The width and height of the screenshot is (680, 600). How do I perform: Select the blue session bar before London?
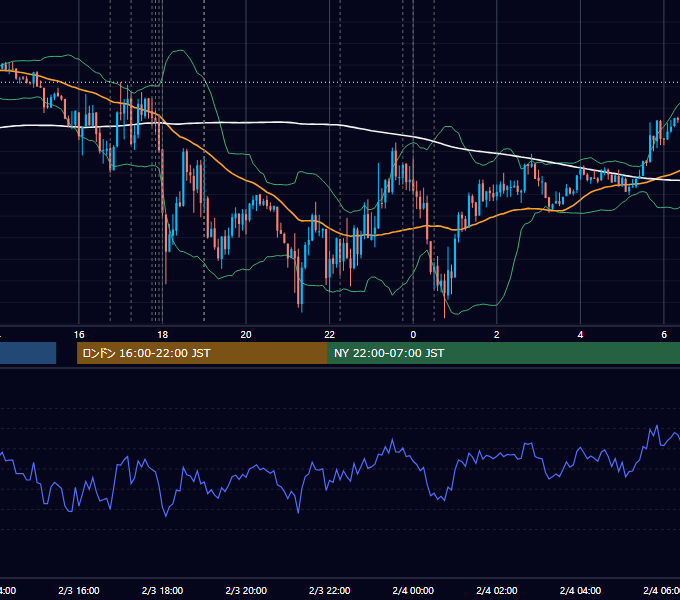click(x=28, y=353)
